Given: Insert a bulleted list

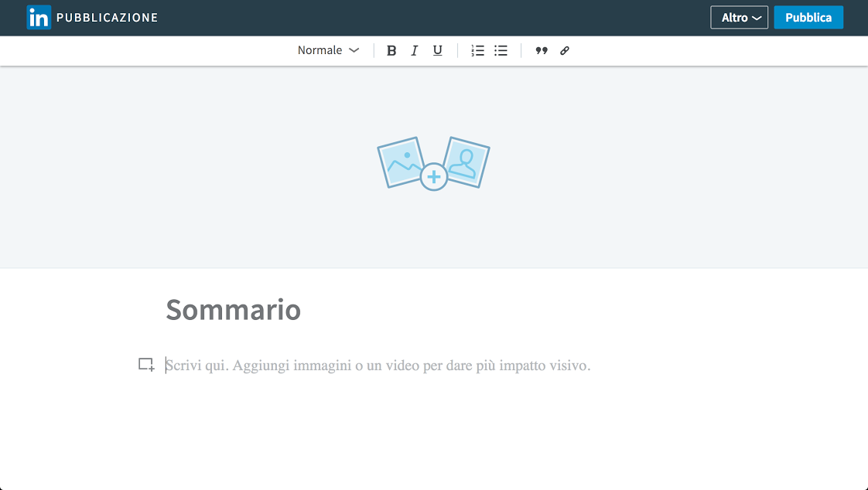Looking at the screenshot, I should tap(501, 50).
